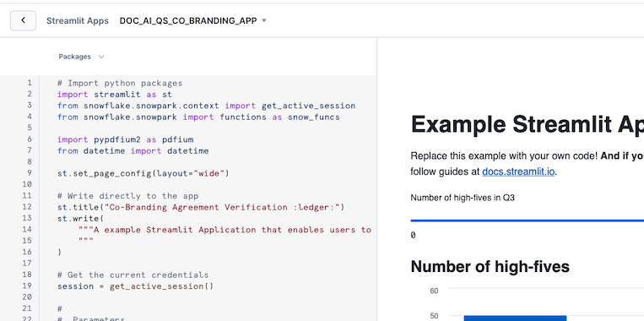Open the Streamlit Apps breadcrumb link
Viewport: 644px width, 321px height.
tap(77, 20)
